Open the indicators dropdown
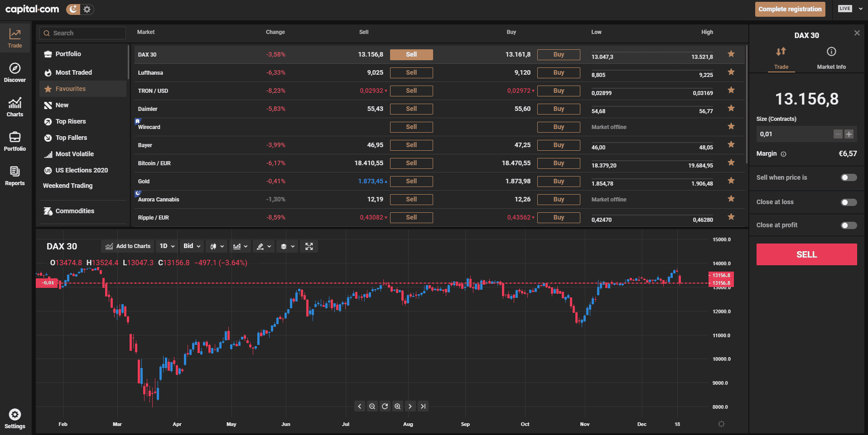This screenshot has width=868, height=435. pos(240,246)
